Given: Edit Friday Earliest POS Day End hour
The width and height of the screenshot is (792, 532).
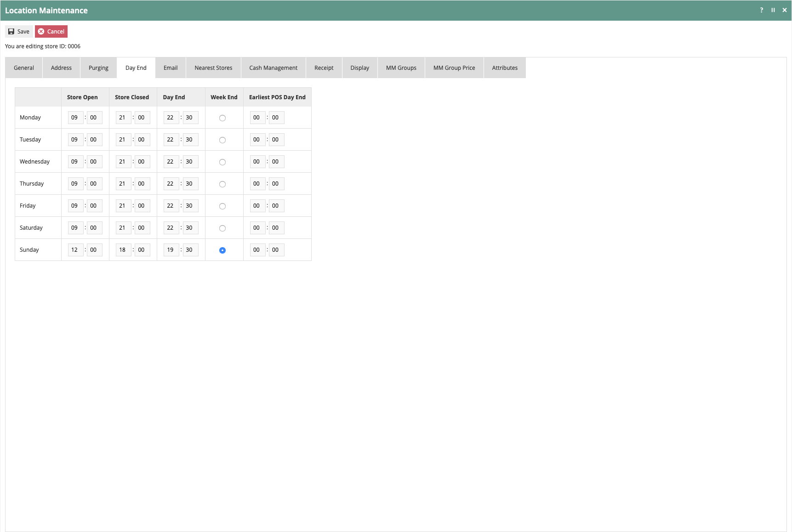Looking at the screenshot, I should point(258,206).
